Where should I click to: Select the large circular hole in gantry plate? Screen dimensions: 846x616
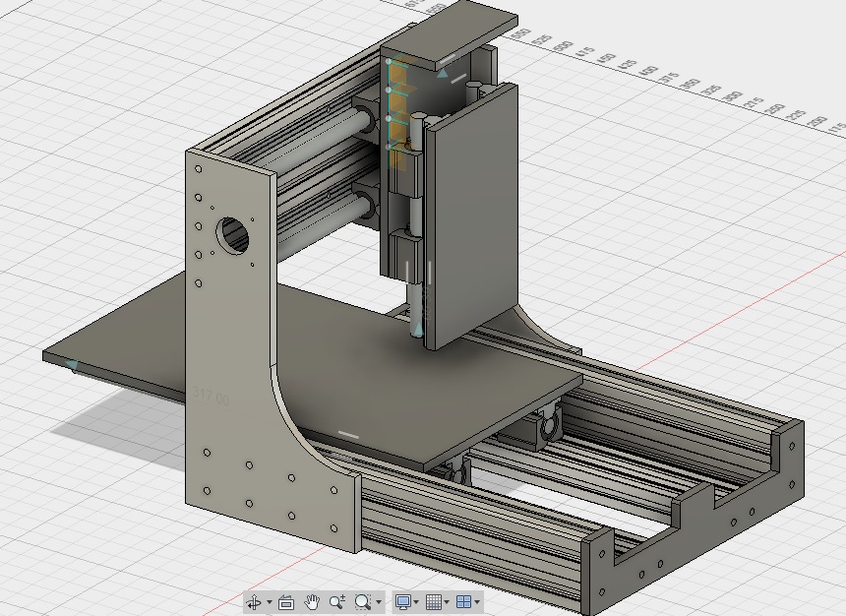pos(233,235)
